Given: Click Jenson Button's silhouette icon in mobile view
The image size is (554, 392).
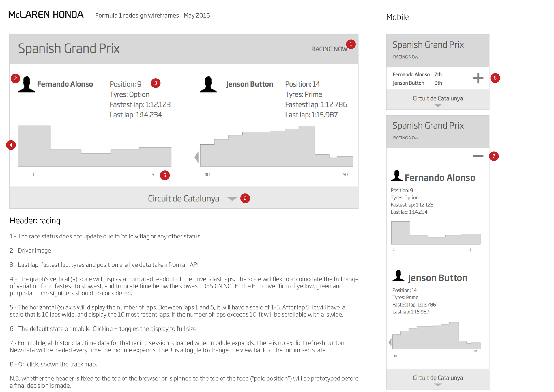Looking at the screenshot, I should pos(398,276).
